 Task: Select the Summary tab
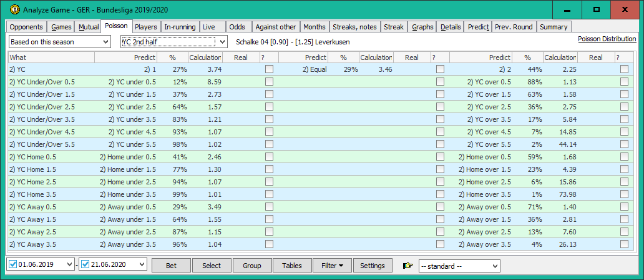click(x=554, y=27)
